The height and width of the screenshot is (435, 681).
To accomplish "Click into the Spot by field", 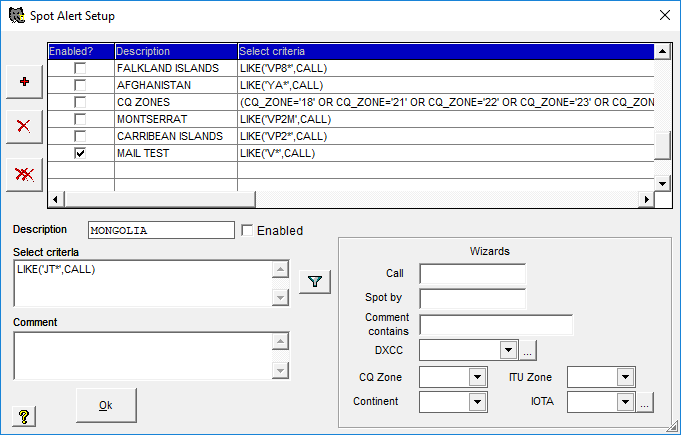I will point(472,298).
